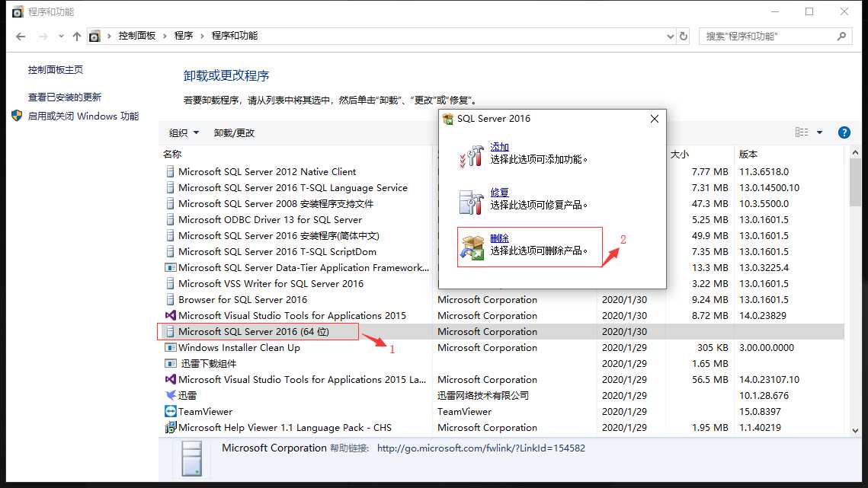Click the details pane server thumbnail
868x488 pixels.
(191, 458)
